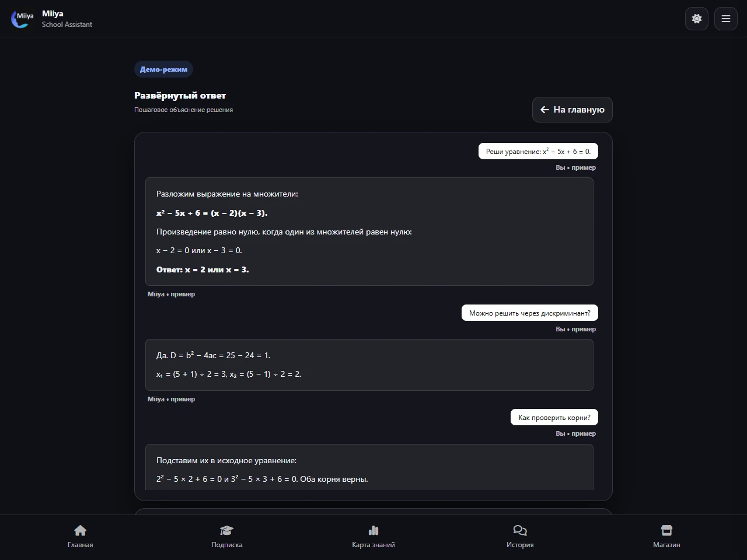Click the line ending 'Оба корня верны.'
Image resolution: width=747 pixels, height=560 pixels.
click(262, 479)
